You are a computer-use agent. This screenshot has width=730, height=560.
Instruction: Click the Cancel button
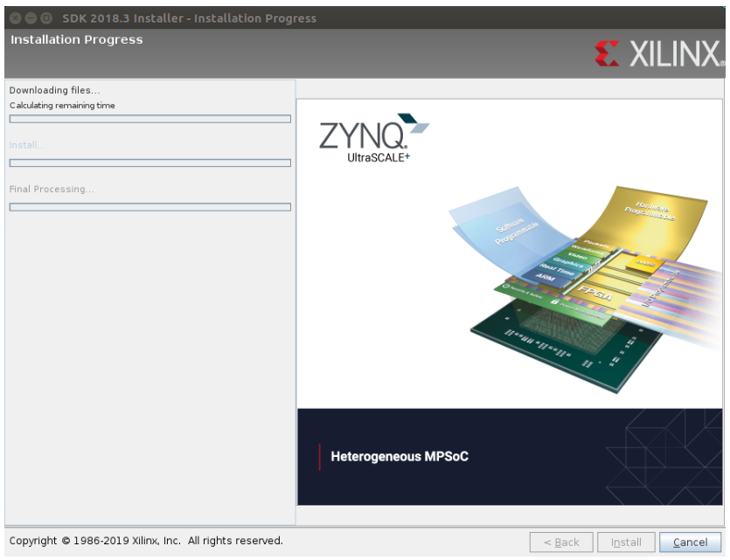690,542
